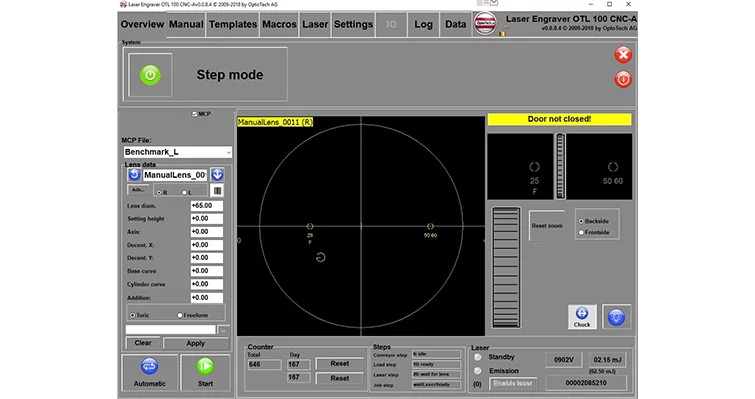Click the red power-off icon

(x=623, y=79)
